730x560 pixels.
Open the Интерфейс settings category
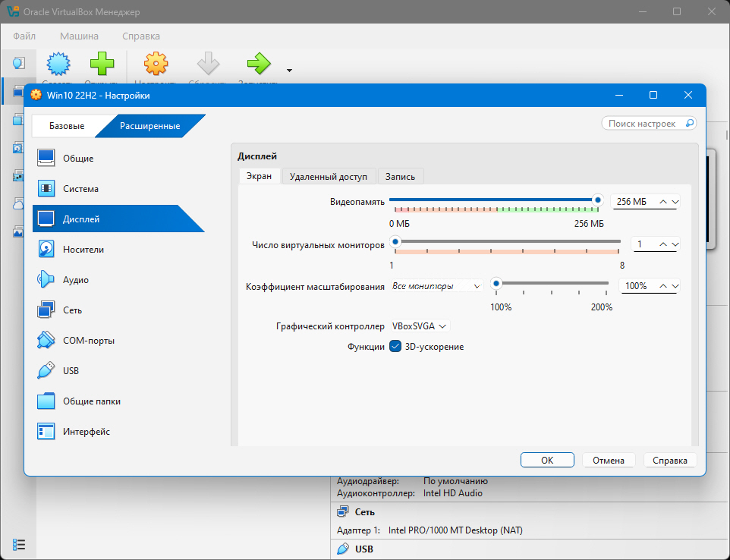tap(118, 432)
